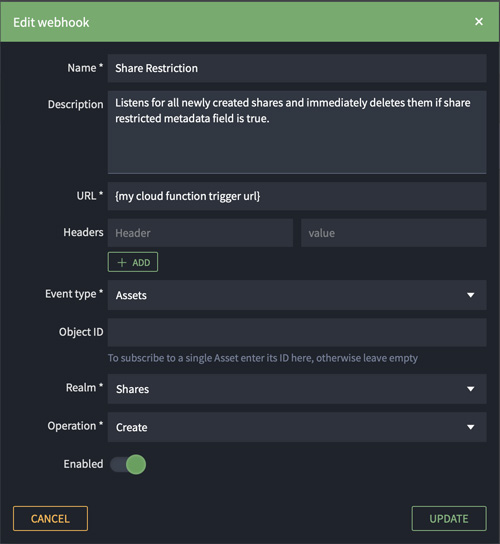The height and width of the screenshot is (544, 500).
Task: Close the Edit webhook dialog
Action: tap(478, 22)
